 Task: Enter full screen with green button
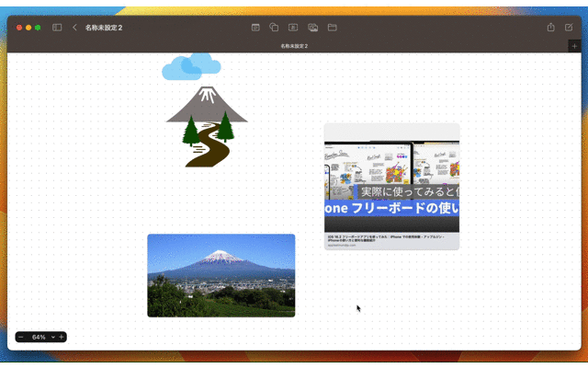pyautogui.click(x=38, y=28)
